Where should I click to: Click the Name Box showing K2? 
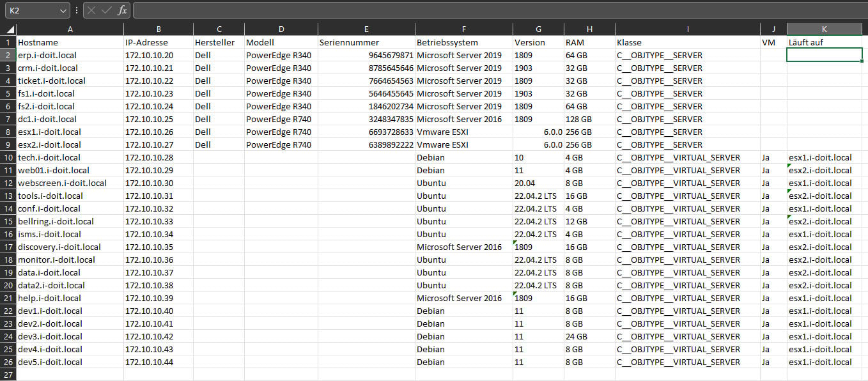[x=32, y=11]
